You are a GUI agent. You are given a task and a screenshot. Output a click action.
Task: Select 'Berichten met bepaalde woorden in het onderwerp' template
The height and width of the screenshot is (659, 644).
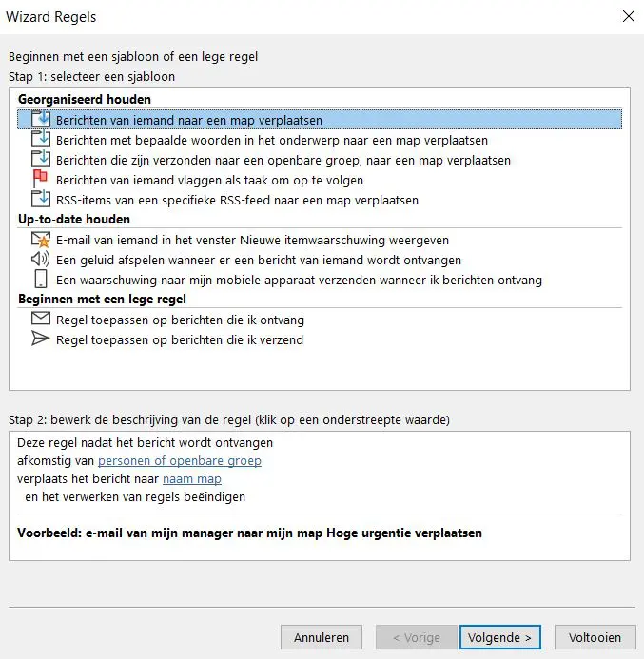[272, 141]
